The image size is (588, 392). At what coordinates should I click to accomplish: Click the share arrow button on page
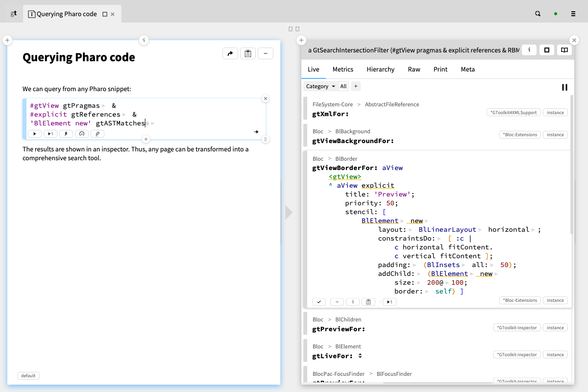[x=230, y=53]
